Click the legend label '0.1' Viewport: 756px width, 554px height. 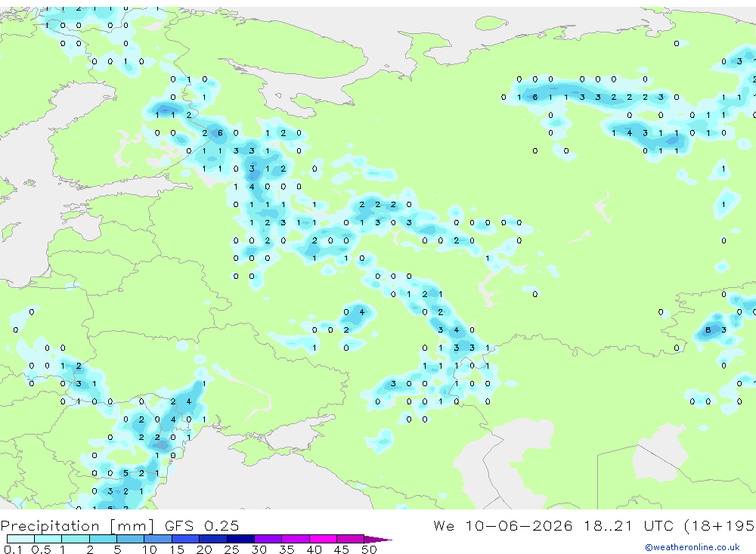click(13, 549)
